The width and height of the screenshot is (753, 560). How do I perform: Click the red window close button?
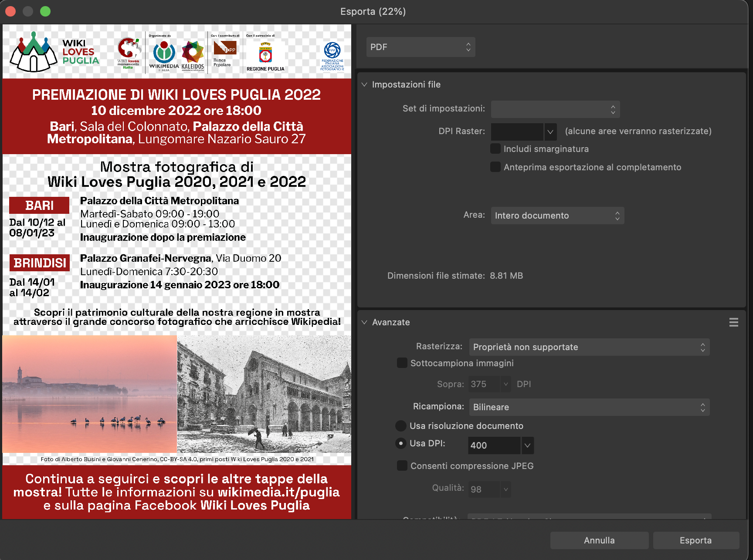10,11
